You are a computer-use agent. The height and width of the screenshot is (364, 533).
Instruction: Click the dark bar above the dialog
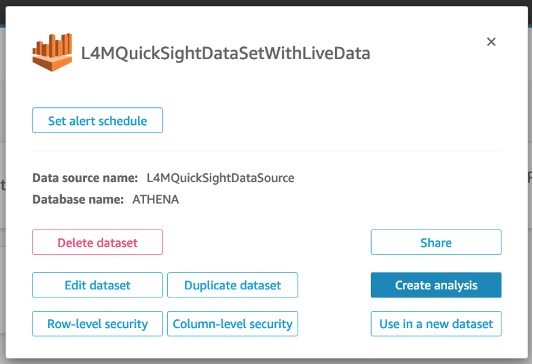[x=266, y=3]
